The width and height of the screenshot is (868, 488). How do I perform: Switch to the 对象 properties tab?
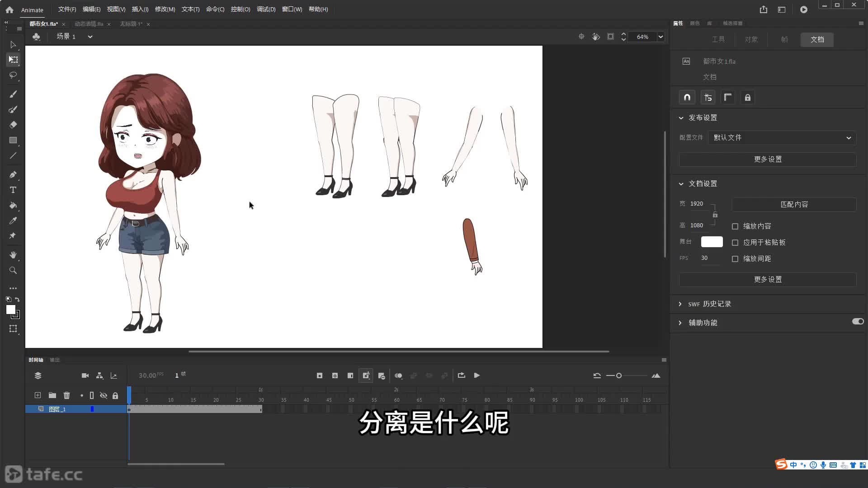pos(751,39)
